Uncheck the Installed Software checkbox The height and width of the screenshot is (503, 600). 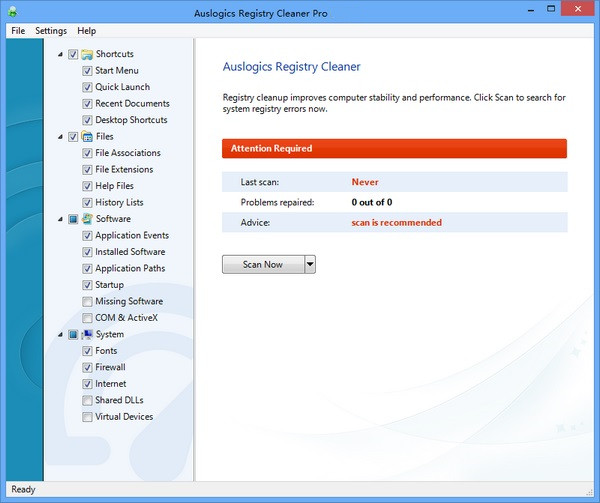pyautogui.click(x=87, y=252)
